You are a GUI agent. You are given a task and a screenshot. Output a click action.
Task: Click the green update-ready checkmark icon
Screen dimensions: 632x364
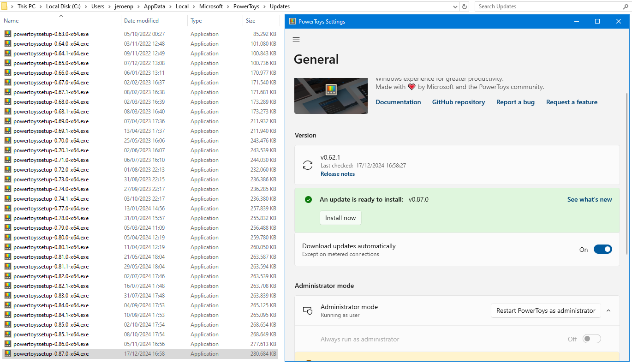point(308,199)
